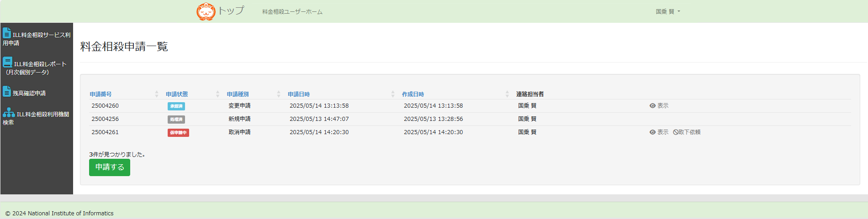Image resolution: width=868 pixels, height=219 pixels.
Task: Click the organization tree icon beside ILL料金相殺利用機関検索
Action: click(9, 112)
